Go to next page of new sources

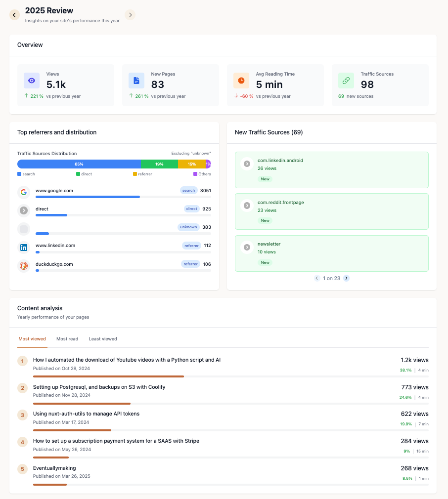[x=346, y=278]
